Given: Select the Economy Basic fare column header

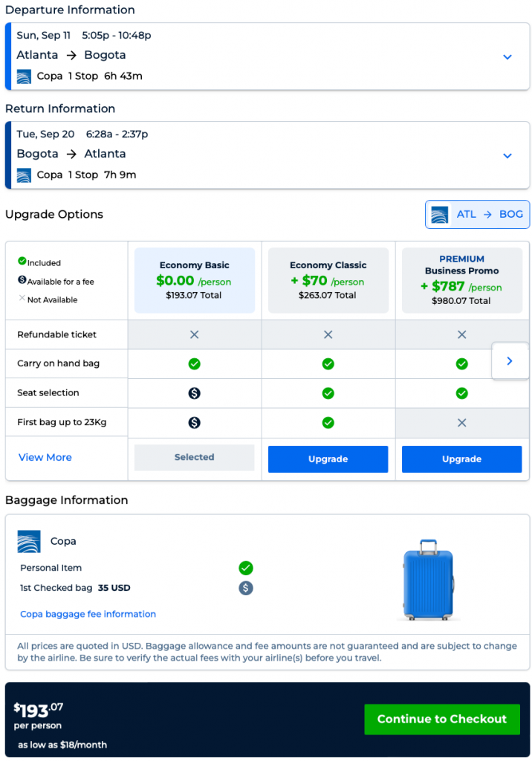Looking at the screenshot, I should pos(194,279).
